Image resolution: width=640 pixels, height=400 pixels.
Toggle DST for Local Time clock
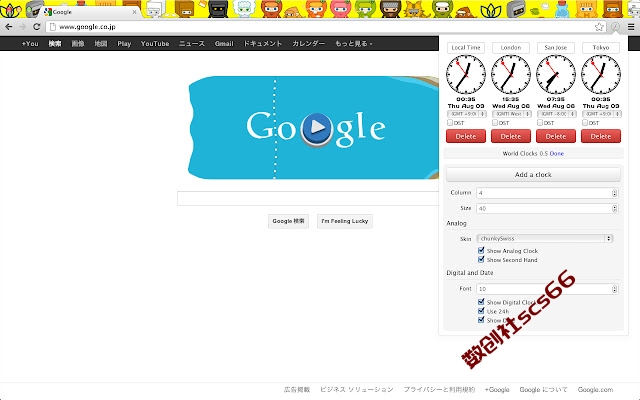coord(450,122)
